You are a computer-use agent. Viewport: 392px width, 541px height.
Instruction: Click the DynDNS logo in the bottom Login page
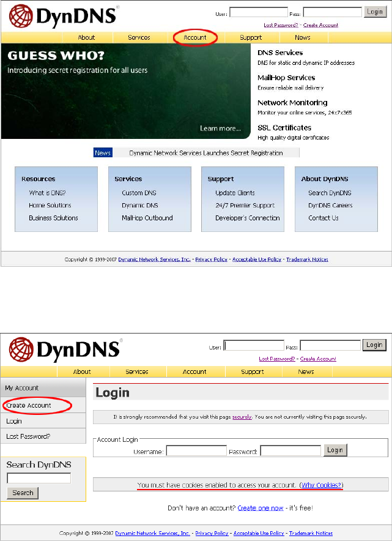pos(65,350)
